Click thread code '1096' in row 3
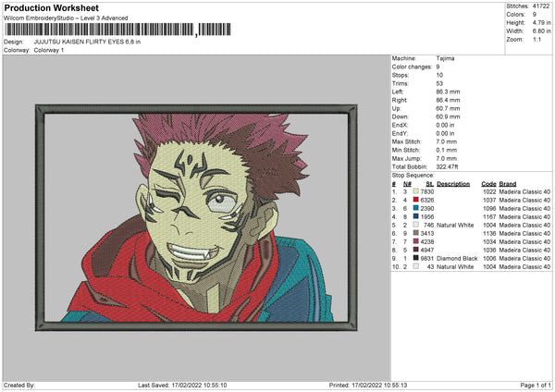The width and height of the screenshot is (555, 392). coord(489,208)
